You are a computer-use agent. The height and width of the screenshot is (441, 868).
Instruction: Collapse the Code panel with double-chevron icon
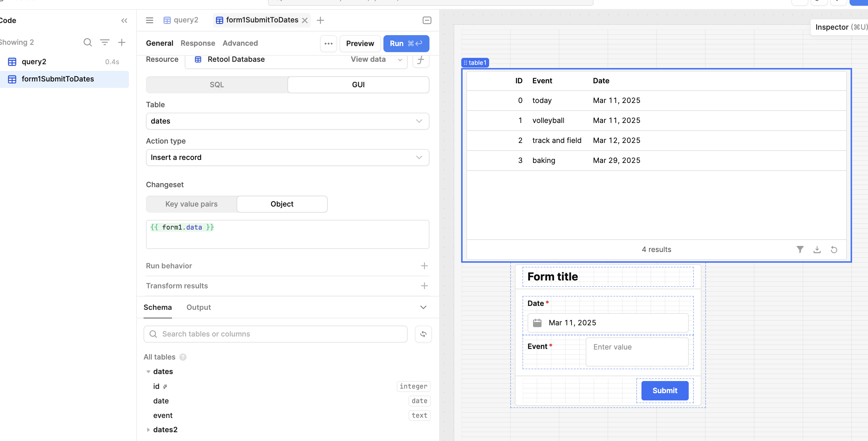(x=124, y=21)
